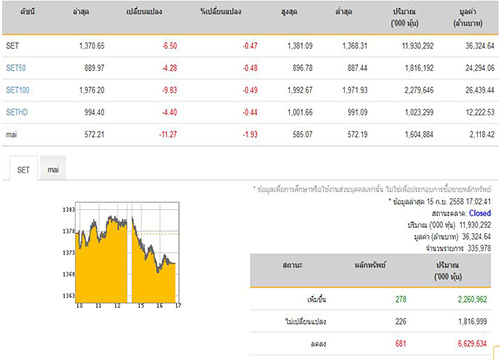Click mai percent change -1.93
Screen dimensions: 500x360
click(250, 135)
